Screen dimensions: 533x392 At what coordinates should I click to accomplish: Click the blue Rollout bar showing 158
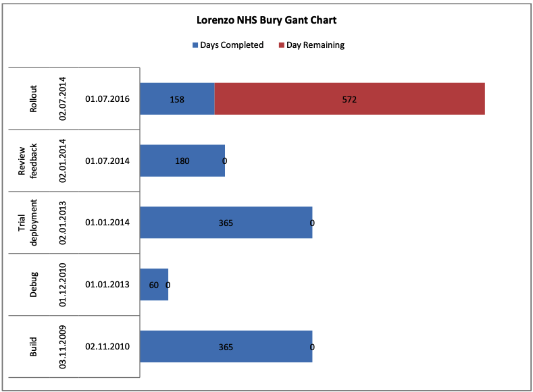click(x=177, y=99)
